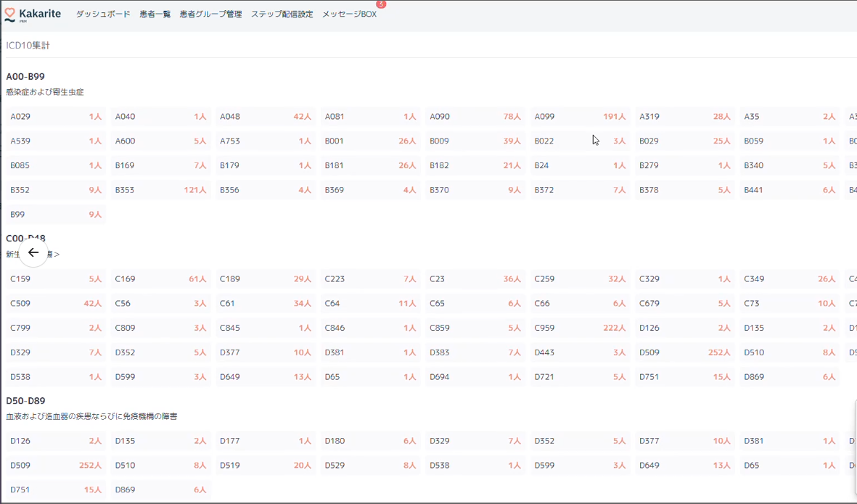The height and width of the screenshot is (504, 857).
Task: Click the round back arrow button
Action: (x=33, y=252)
